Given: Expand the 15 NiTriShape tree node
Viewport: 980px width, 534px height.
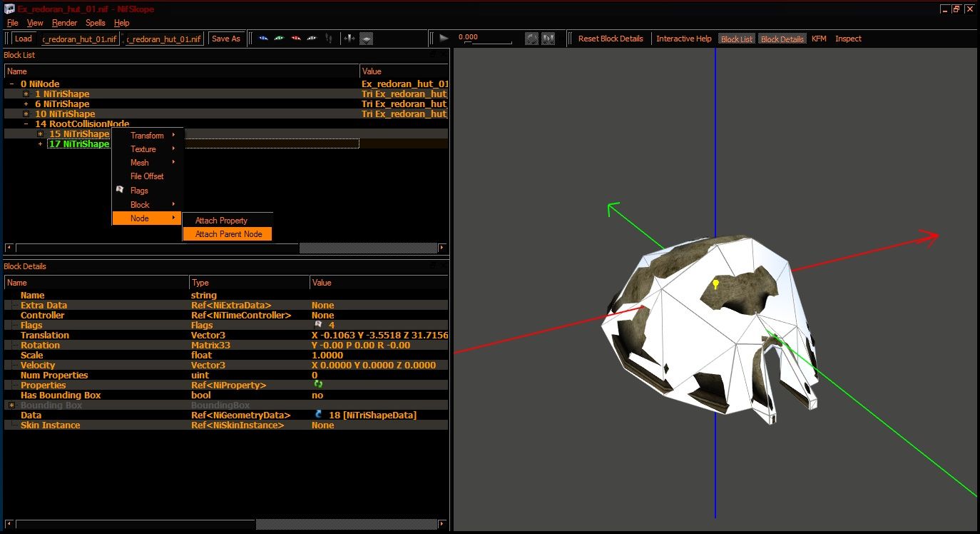Looking at the screenshot, I should click(40, 133).
